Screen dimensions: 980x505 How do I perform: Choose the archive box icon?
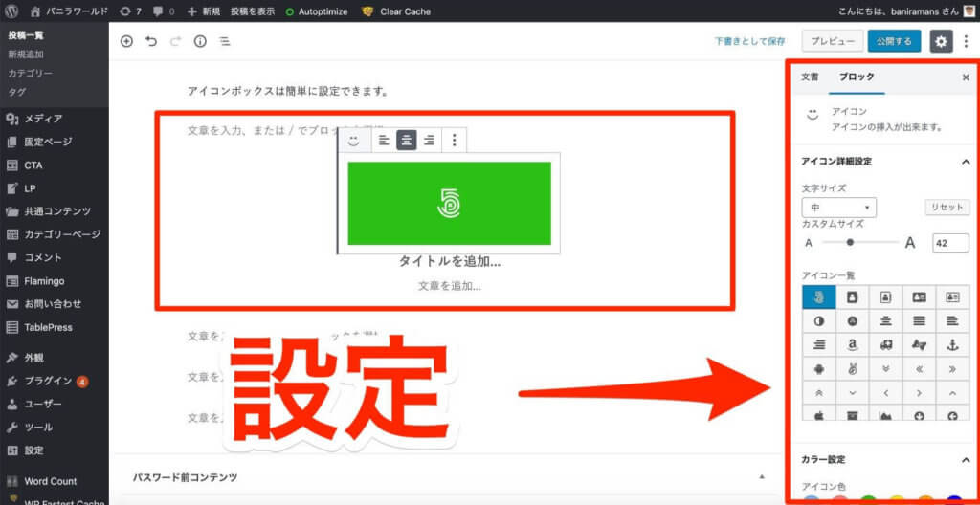[x=852, y=414]
